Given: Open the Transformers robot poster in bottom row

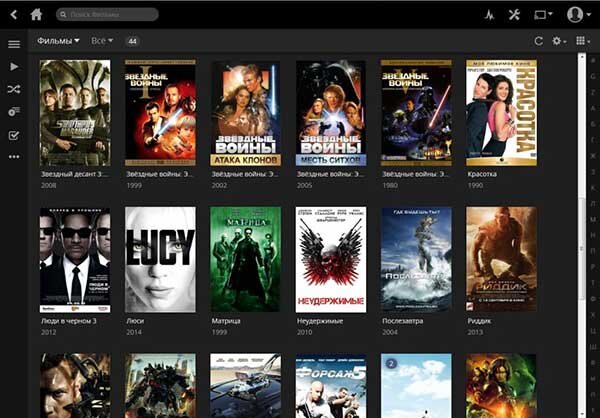Looking at the screenshot, I should click(x=160, y=386).
